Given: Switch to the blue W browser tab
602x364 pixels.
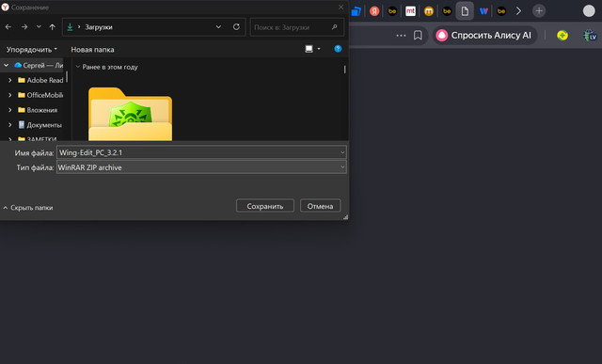Looking at the screenshot, I should (483, 11).
